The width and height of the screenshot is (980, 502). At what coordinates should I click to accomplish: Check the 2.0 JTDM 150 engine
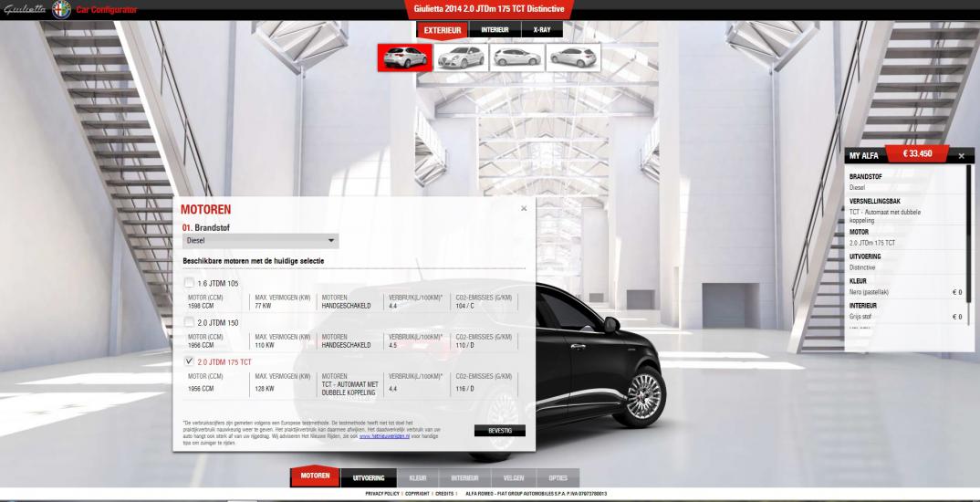[x=189, y=322]
